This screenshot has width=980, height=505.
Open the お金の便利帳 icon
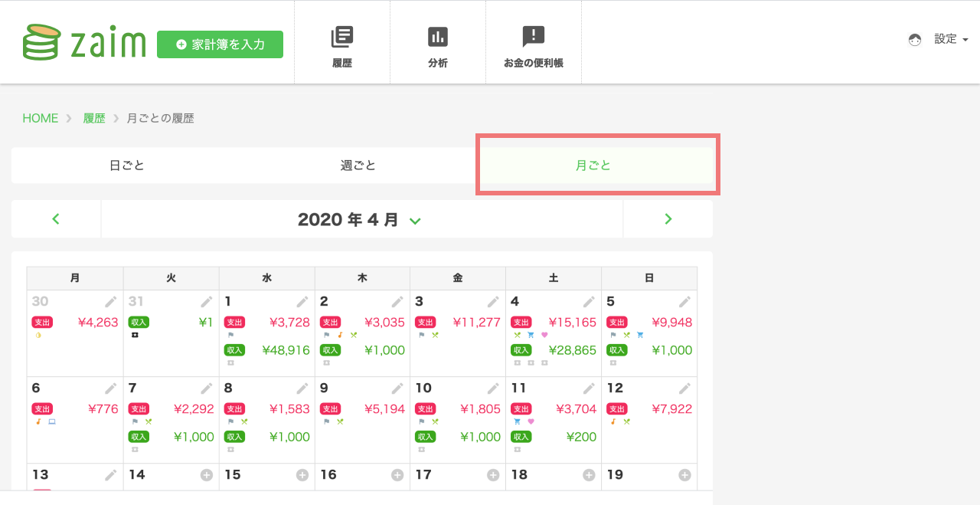tap(534, 37)
